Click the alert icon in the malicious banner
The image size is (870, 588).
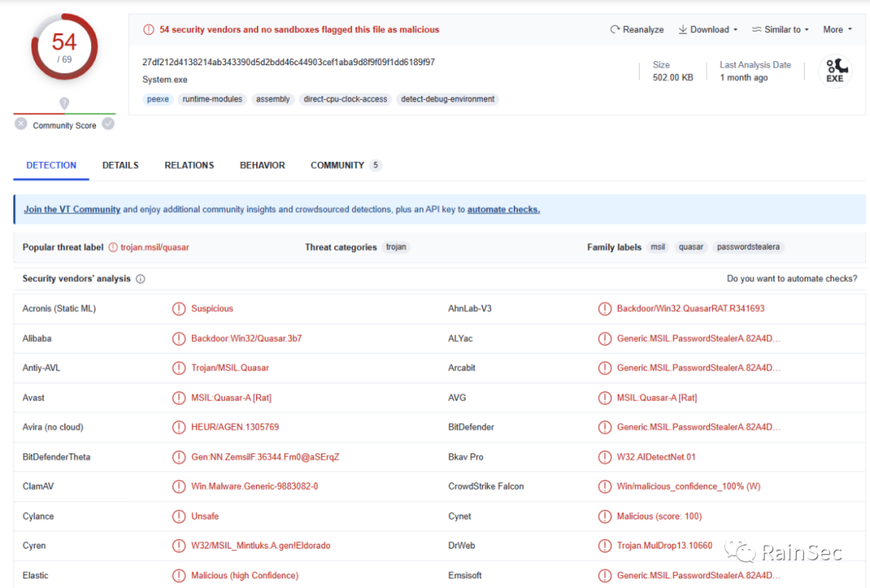point(149,29)
